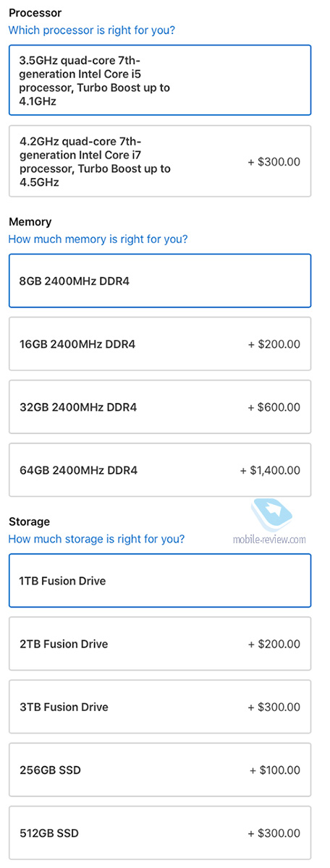The width and height of the screenshot is (330, 868).
Task: Click the + $600.00 price on 32GB memory
Action: pos(274,407)
